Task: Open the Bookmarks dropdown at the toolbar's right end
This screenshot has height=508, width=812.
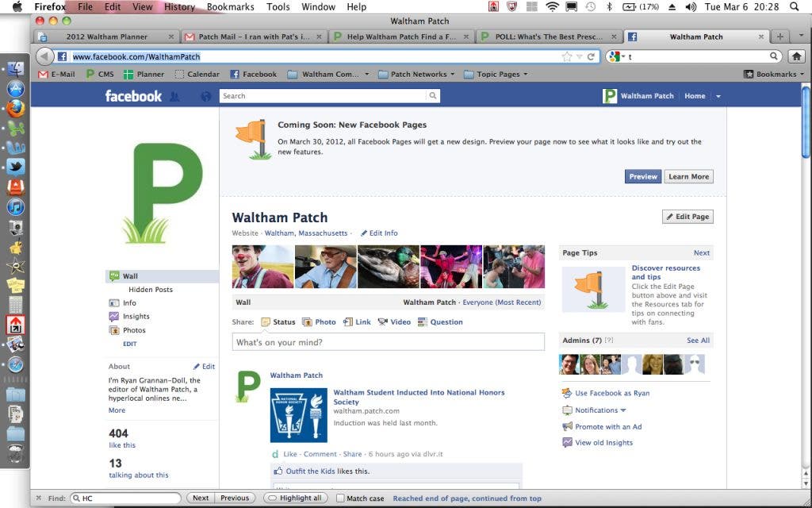Action: [x=774, y=74]
